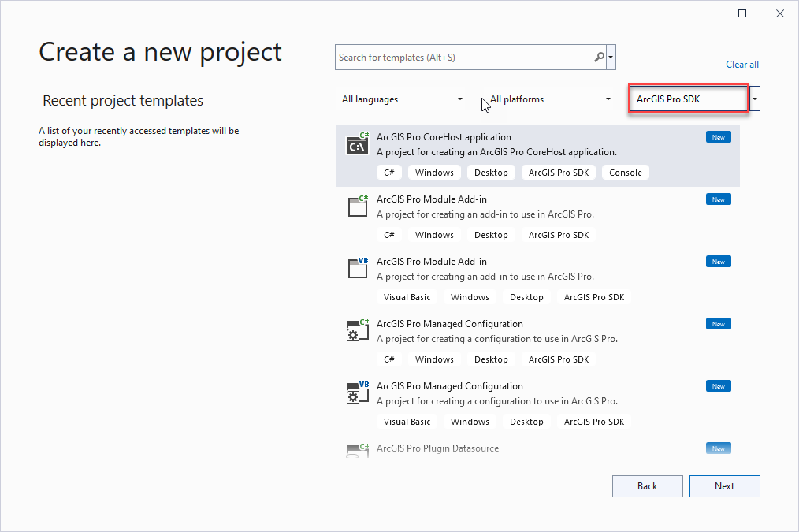Click the C# Managed Configuration gear icon
The height and width of the screenshot is (532, 799).
(357, 331)
